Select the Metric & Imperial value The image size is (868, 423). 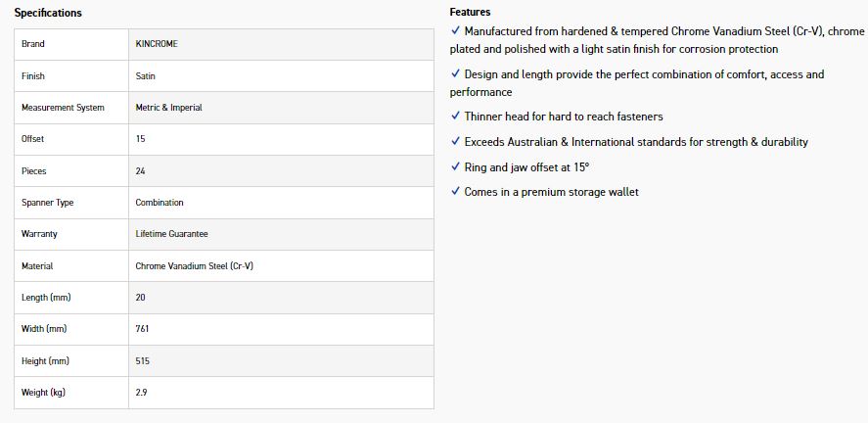point(169,108)
